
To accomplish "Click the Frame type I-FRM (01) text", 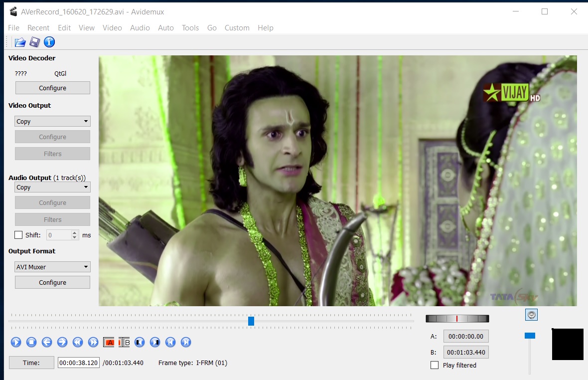I will pos(193,363).
